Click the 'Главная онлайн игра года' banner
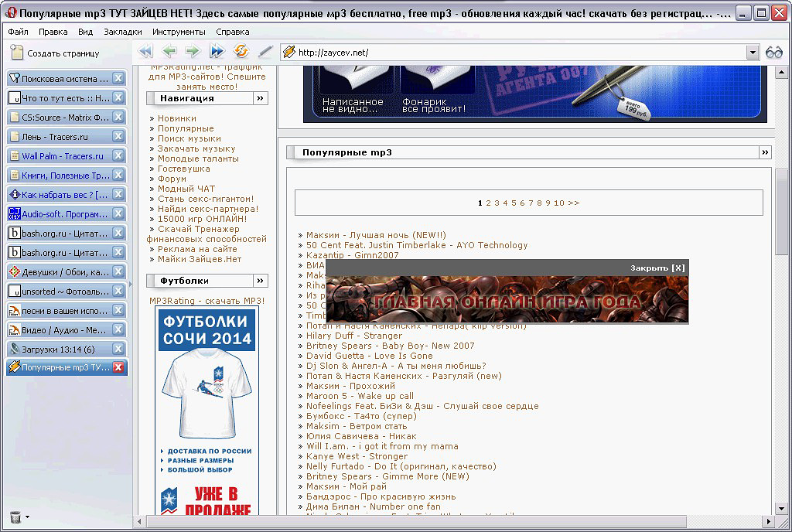 pyautogui.click(x=507, y=299)
